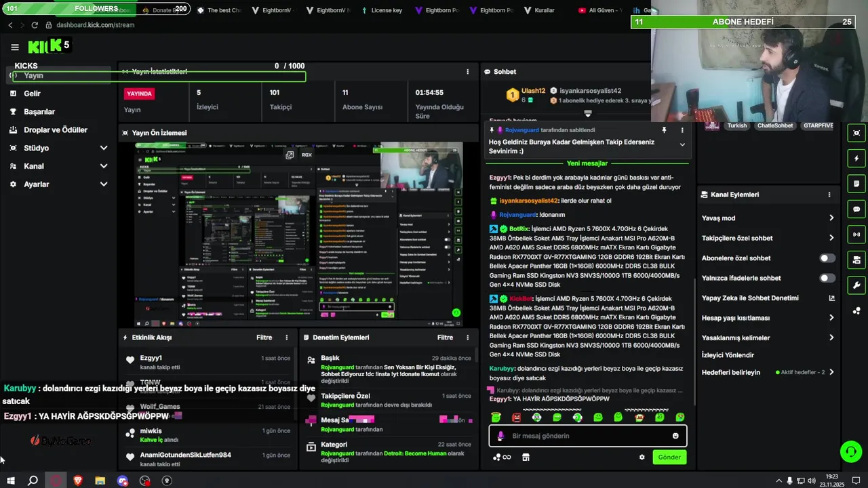Open the Windows notification center icon
The height and width of the screenshot is (488, 868).
[x=856, y=481]
